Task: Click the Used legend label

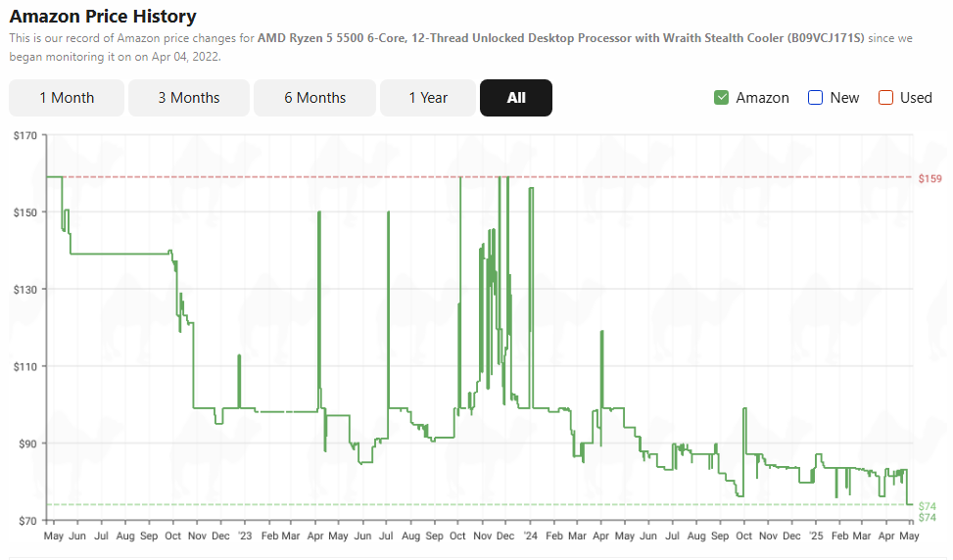Action: (916, 98)
